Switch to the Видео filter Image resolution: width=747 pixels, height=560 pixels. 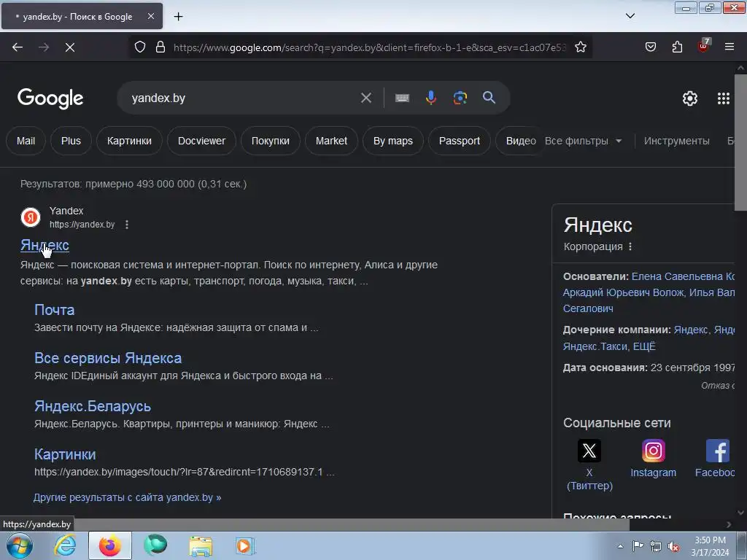pos(519,141)
